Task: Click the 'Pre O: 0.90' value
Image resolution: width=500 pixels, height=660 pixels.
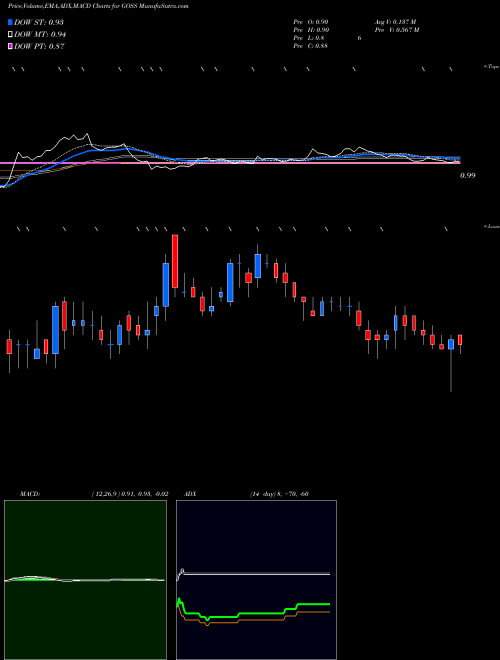Action: click(311, 21)
